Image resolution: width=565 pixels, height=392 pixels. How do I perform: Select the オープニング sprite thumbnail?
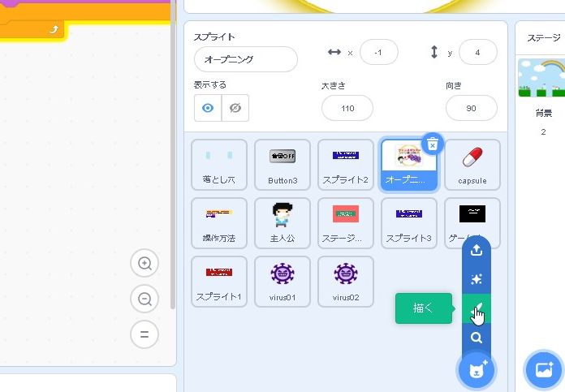pyautogui.click(x=409, y=165)
